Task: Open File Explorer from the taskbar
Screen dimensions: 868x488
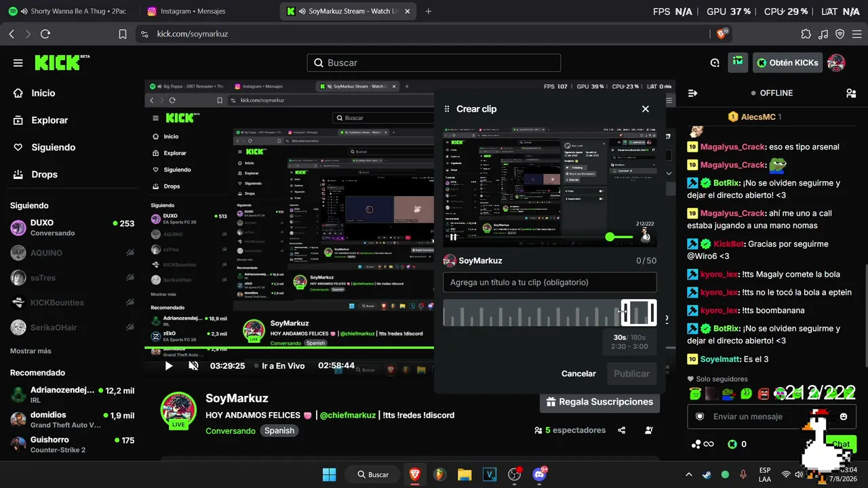Action: click(464, 474)
